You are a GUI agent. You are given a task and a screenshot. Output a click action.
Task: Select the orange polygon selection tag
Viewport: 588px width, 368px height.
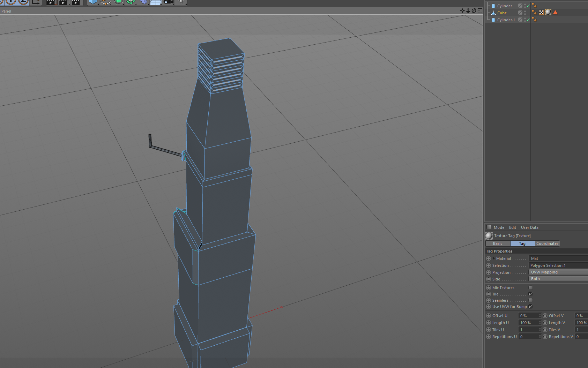tap(555, 13)
